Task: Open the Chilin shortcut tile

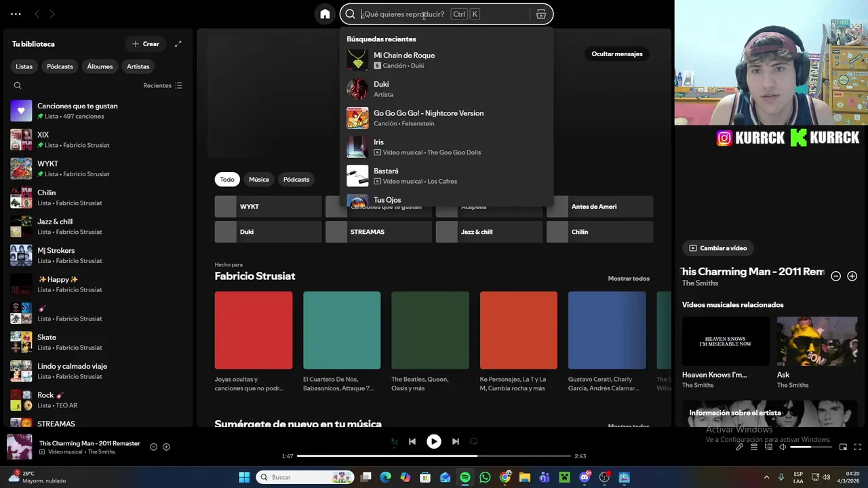Action: point(599,232)
